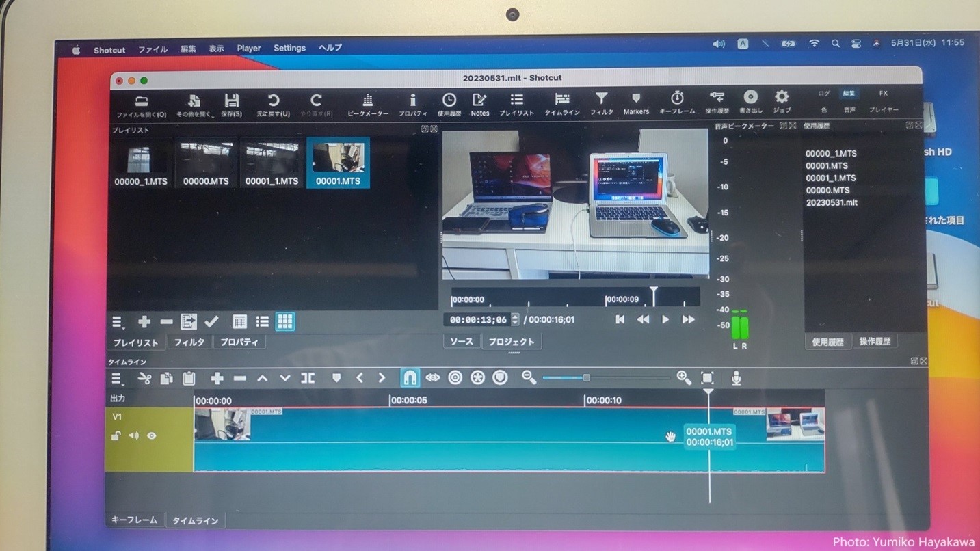Open the playlist hamburger menu
This screenshot has width=980, height=551.
point(118,322)
